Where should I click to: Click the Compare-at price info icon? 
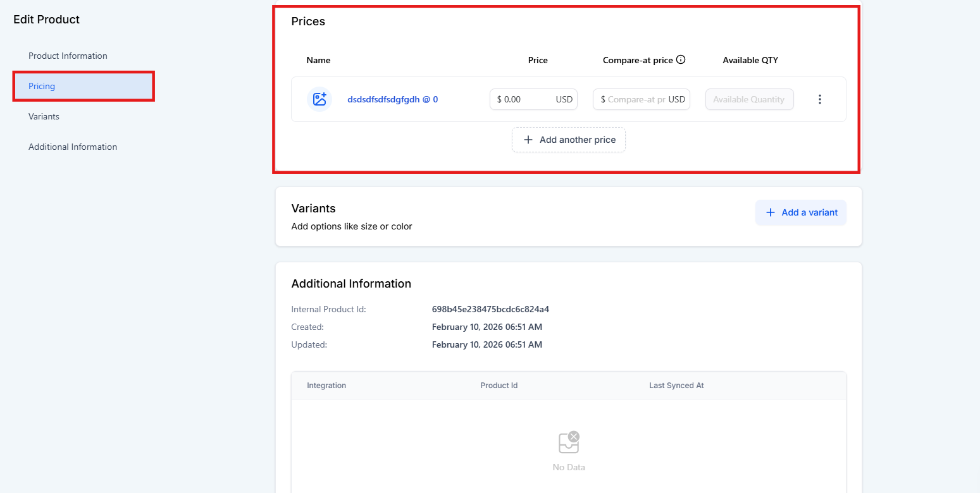[x=681, y=60]
